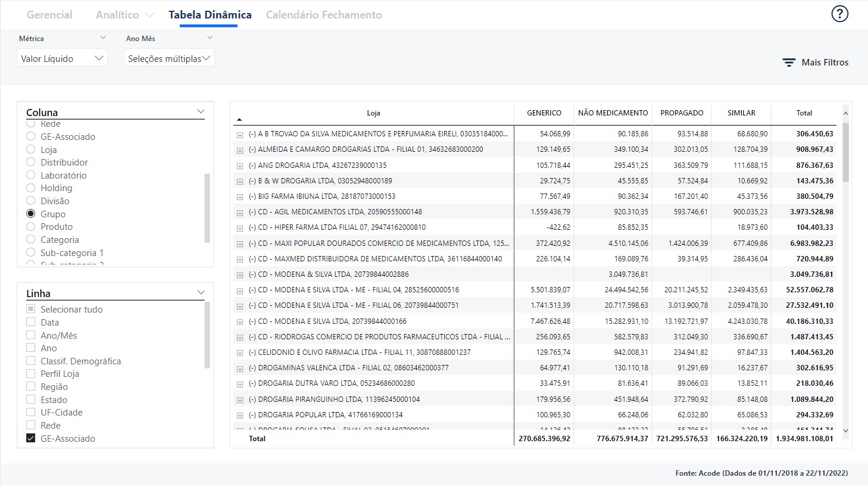
Task: Open the Calendário Fechamento tab
Action: 324,15
